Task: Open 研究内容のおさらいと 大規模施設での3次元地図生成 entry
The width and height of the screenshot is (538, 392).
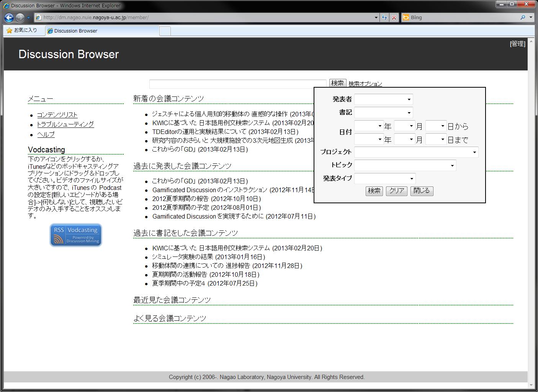Action: (x=232, y=140)
